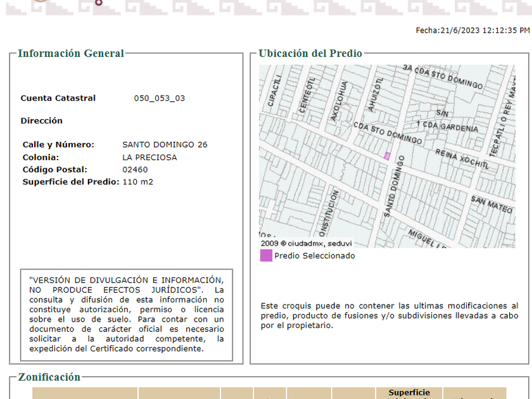Click the address value SANTO DOMINGO 26
The height and width of the screenshot is (399, 532).
[165, 145]
